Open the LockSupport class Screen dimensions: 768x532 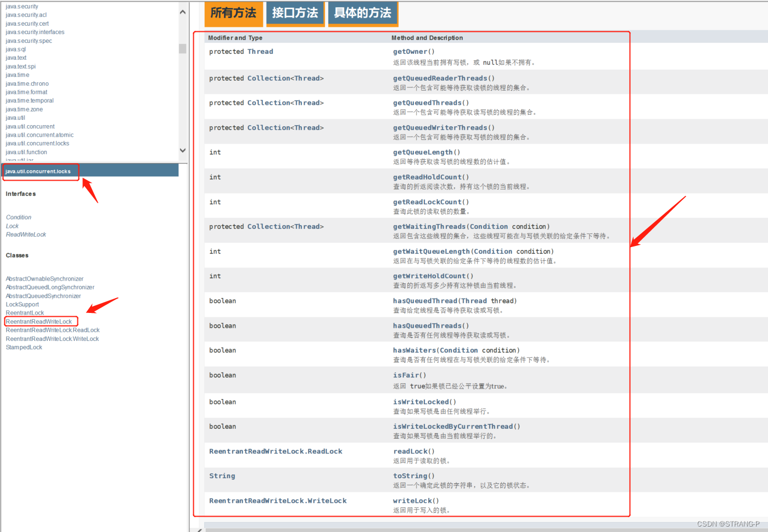pyautogui.click(x=23, y=304)
